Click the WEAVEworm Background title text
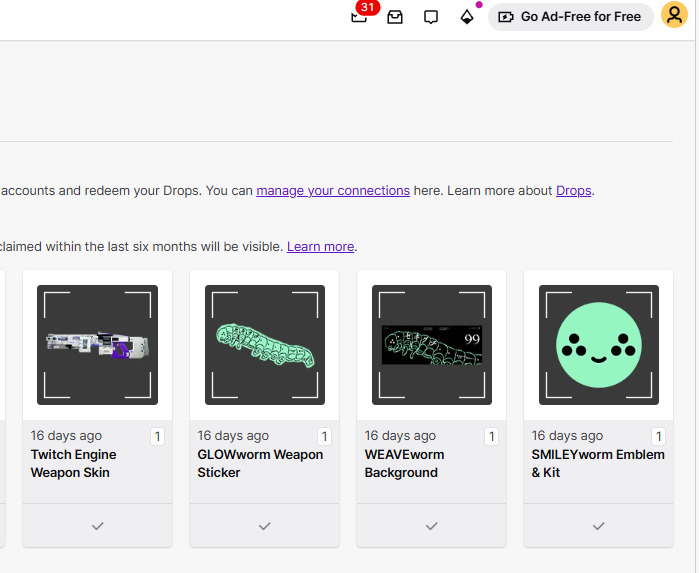Viewport: 699px width, 573px height. 404,463
